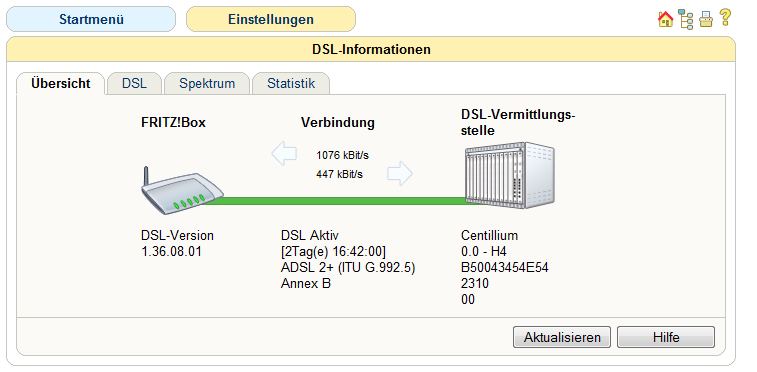Click the printer icon
This screenshot has width=757, height=372.
click(x=706, y=19)
